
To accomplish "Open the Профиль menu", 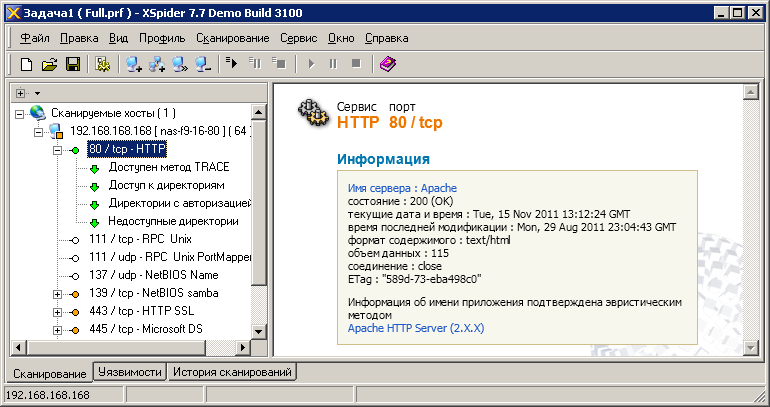I will pos(162,38).
